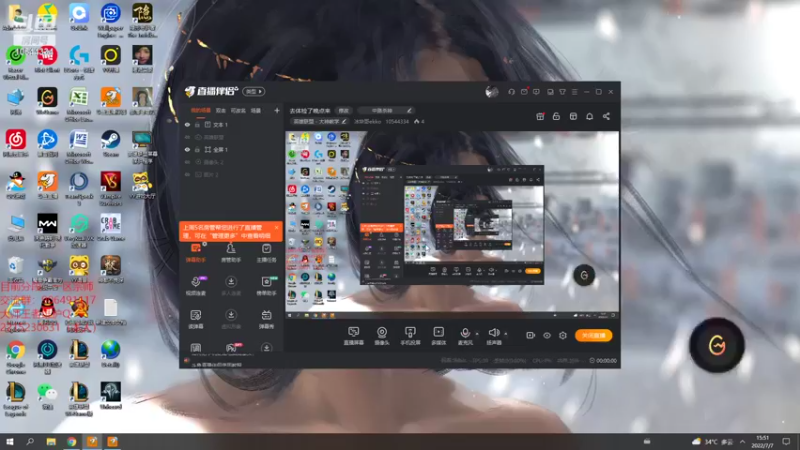Open the customer service headset icon
The height and width of the screenshot is (450, 800).
click(x=511, y=92)
